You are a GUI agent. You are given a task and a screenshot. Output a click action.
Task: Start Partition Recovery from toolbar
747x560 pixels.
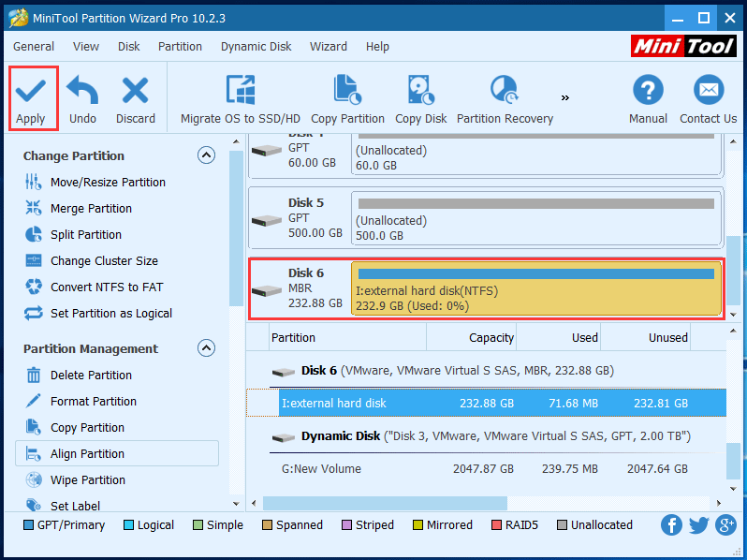[505, 91]
